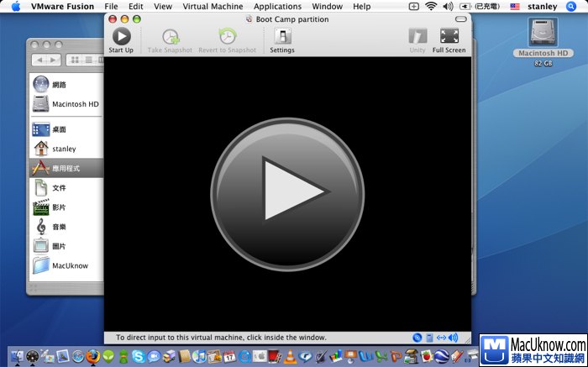Open the Apple menu
Viewport: 588px width, 367px height.
coord(16,7)
